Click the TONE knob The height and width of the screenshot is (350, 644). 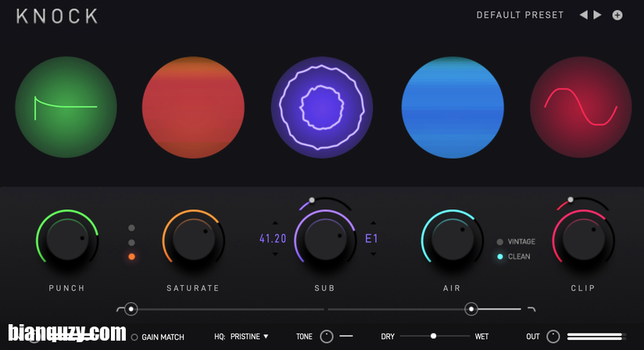coord(327,337)
